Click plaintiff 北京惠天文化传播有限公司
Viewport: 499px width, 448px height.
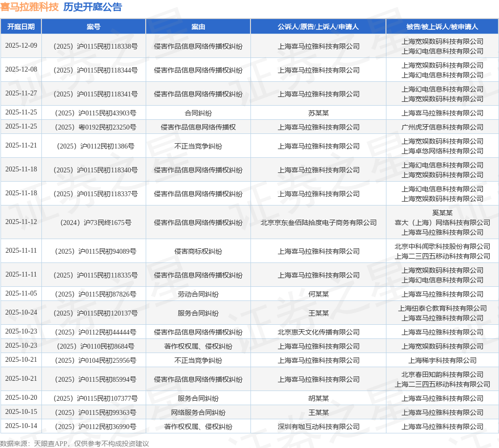318,332
